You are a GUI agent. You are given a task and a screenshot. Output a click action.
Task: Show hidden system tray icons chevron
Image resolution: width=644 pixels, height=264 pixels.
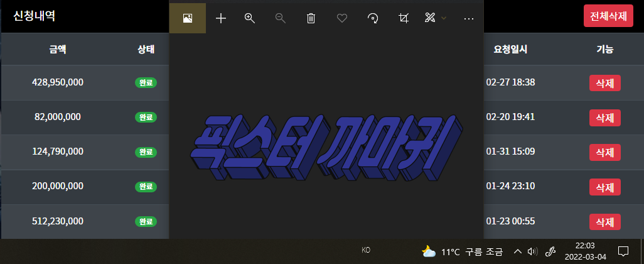tap(517, 251)
